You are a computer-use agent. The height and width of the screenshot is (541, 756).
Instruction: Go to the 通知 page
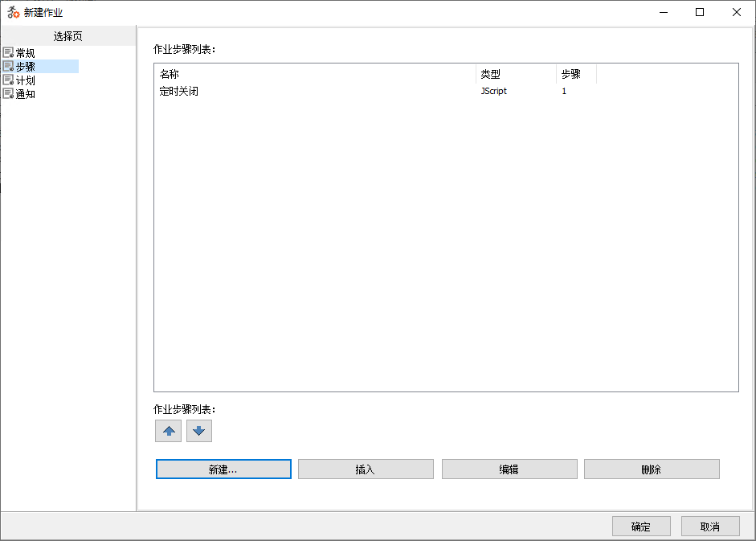click(25, 93)
